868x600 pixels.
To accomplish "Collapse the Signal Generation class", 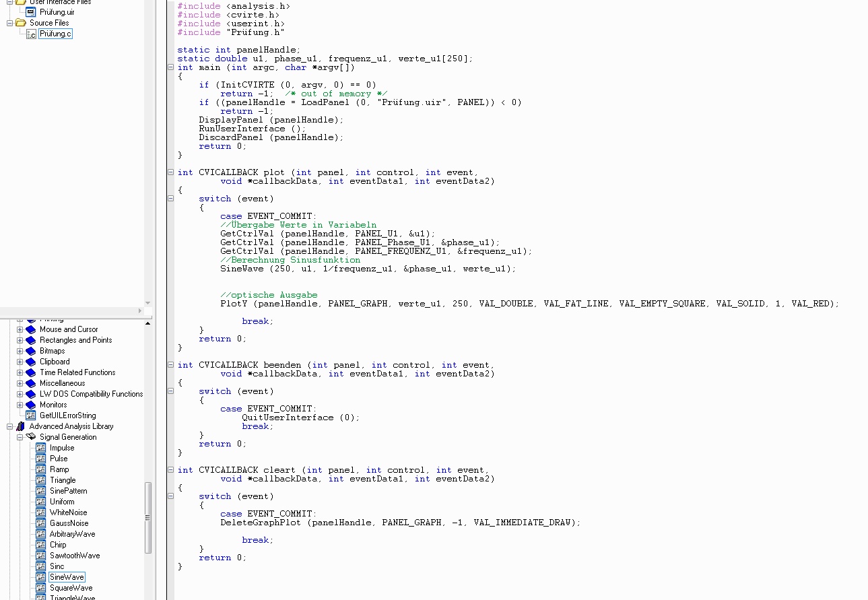I will point(20,437).
